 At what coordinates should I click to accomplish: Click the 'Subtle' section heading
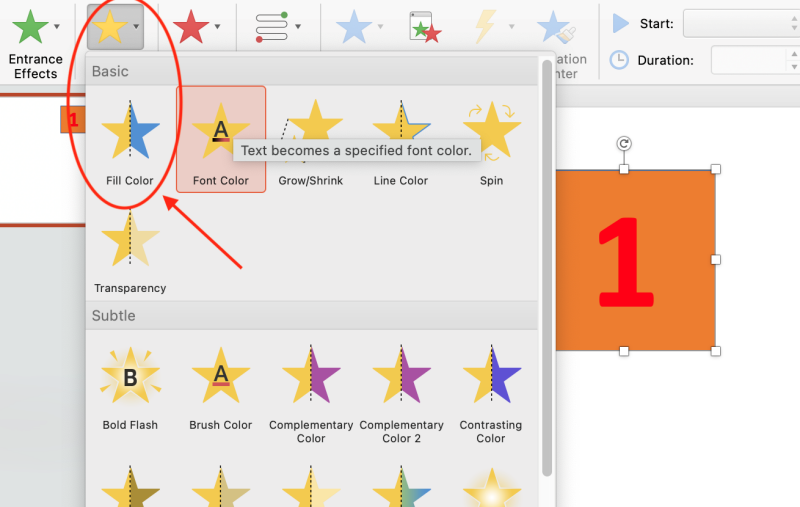click(x=114, y=316)
